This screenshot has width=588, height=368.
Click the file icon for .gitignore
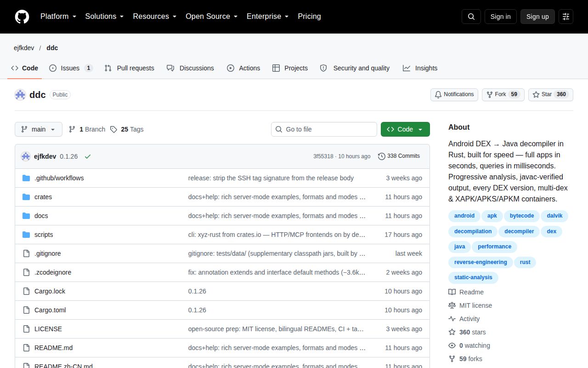pos(26,253)
